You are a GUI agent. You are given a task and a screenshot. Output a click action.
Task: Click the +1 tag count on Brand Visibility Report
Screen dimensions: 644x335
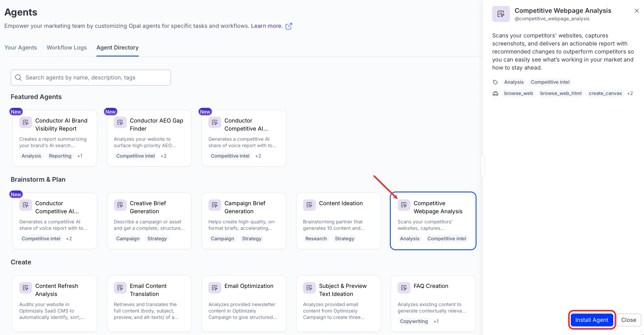click(x=80, y=156)
